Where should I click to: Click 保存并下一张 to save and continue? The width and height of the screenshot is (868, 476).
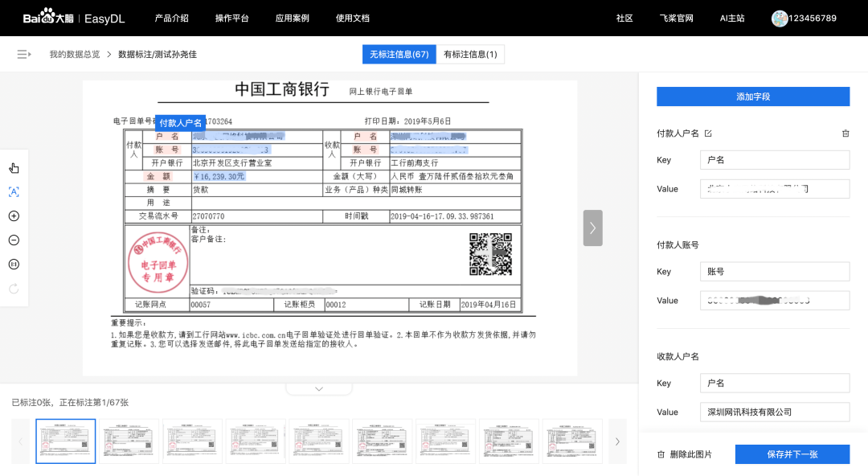(x=792, y=453)
